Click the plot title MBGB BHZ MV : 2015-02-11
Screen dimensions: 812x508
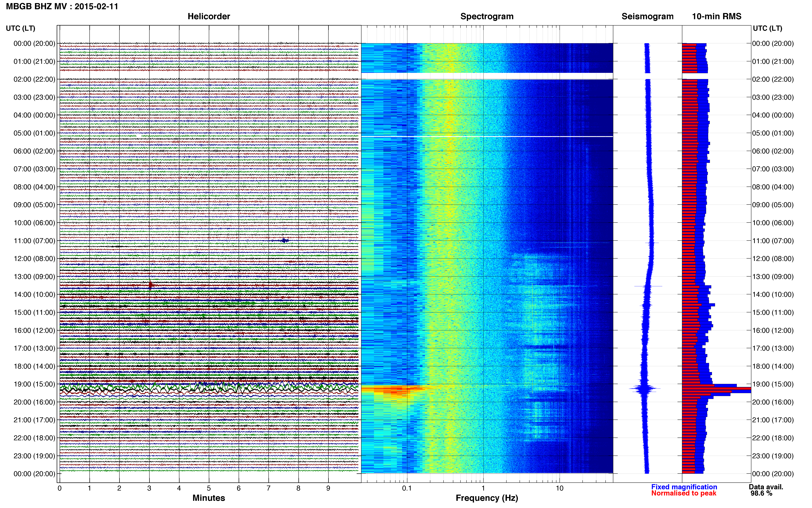tap(62, 6)
